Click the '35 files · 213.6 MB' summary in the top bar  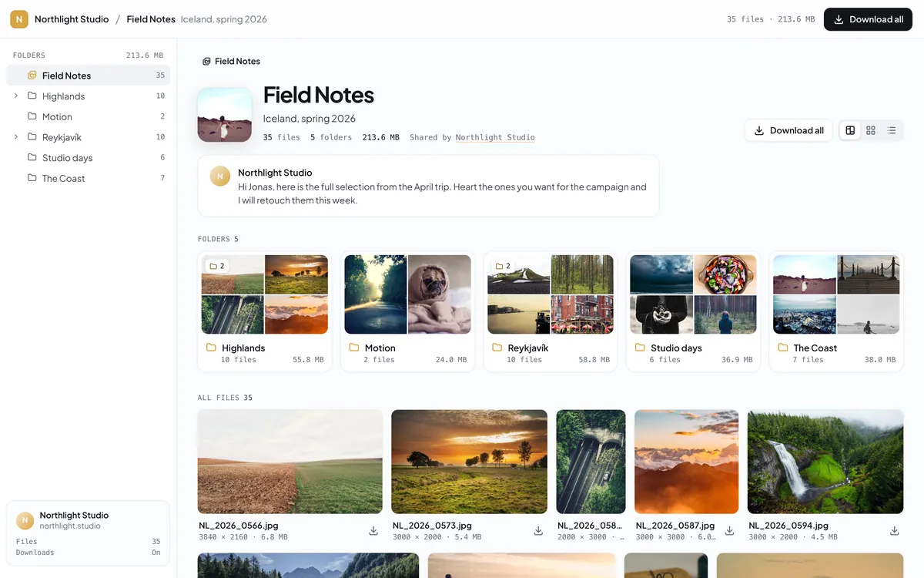pyautogui.click(x=771, y=19)
